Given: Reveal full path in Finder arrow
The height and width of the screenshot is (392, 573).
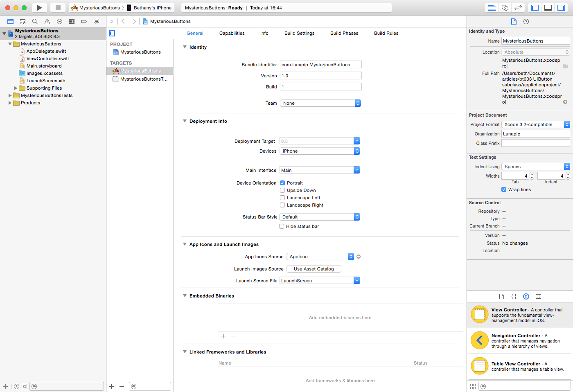Looking at the screenshot, I should tap(565, 102).
